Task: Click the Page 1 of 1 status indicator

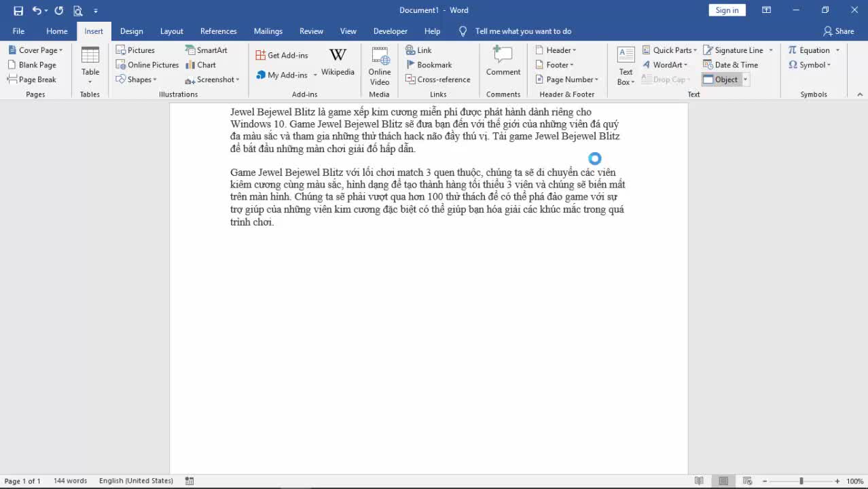Action: 22,481
